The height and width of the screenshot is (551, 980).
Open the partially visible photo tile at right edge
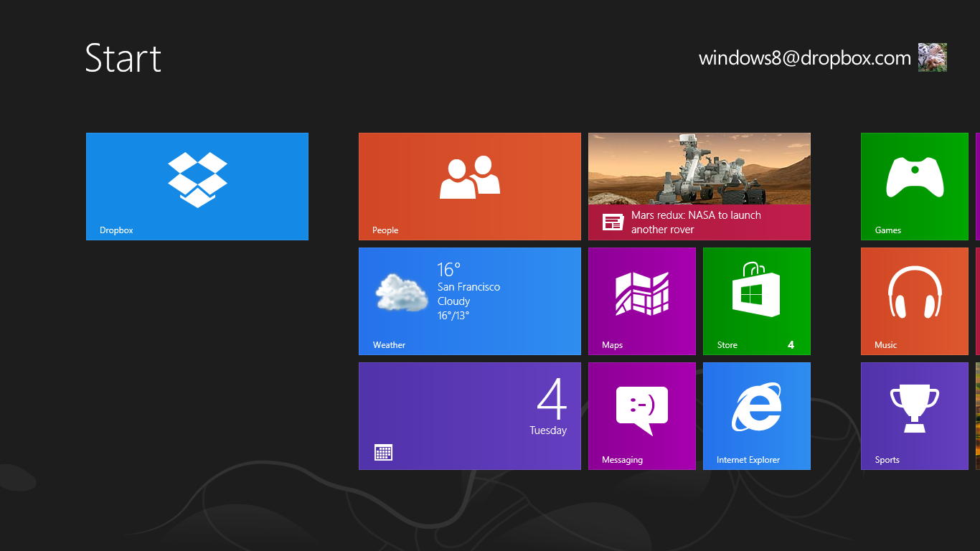pos(977,416)
